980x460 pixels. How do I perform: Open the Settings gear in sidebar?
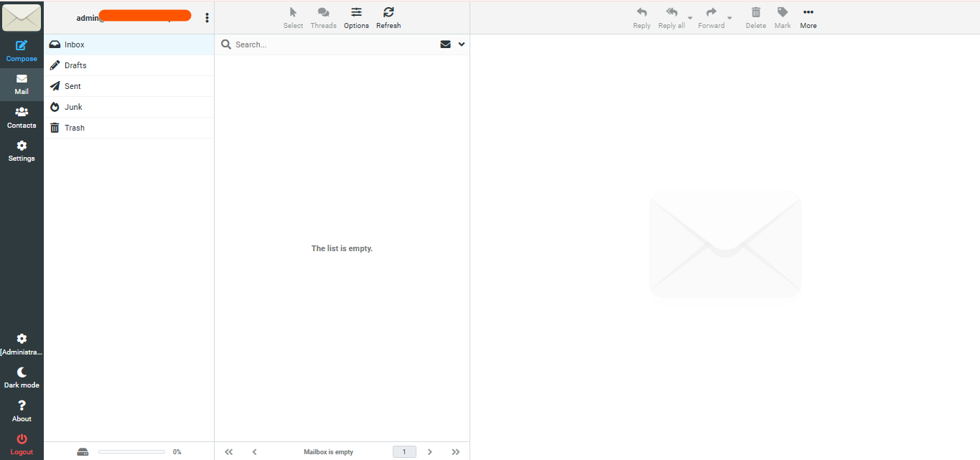(x=22, y=151)
